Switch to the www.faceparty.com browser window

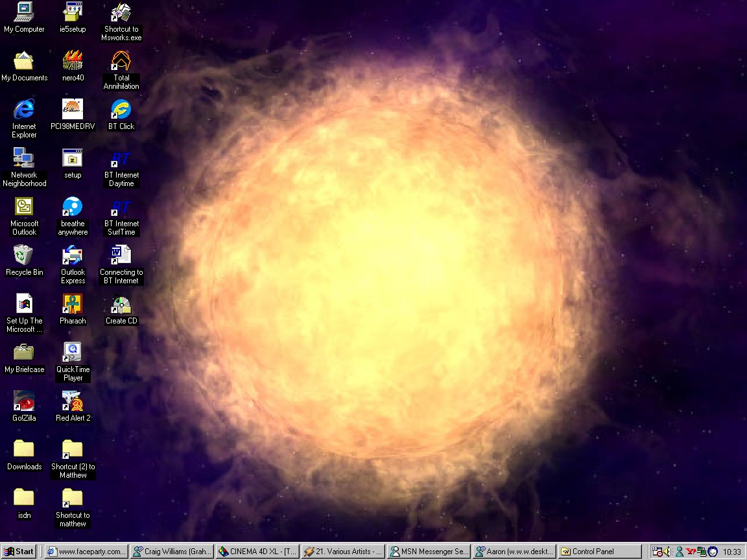click(87, 552)
